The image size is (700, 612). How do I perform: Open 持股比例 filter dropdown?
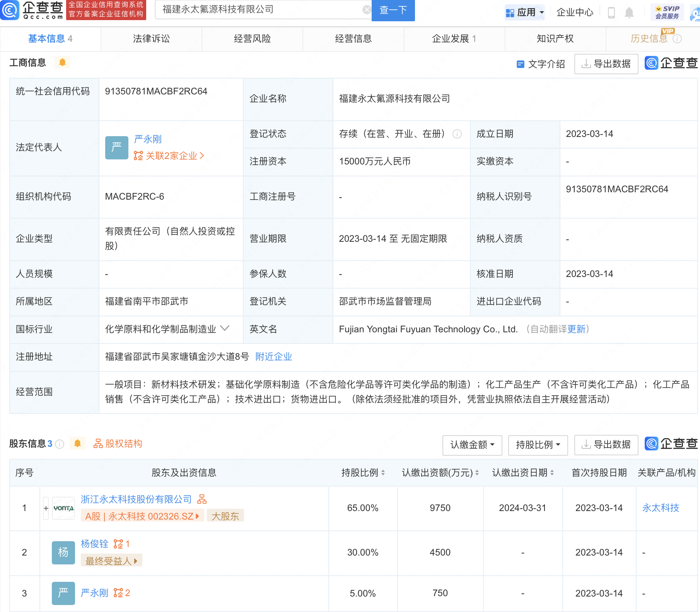(538, 445)
